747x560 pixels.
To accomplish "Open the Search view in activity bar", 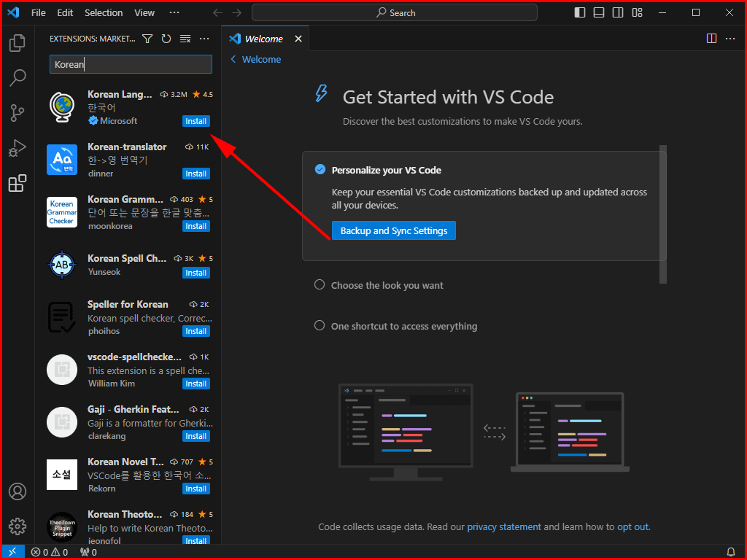I will (18, 77).
